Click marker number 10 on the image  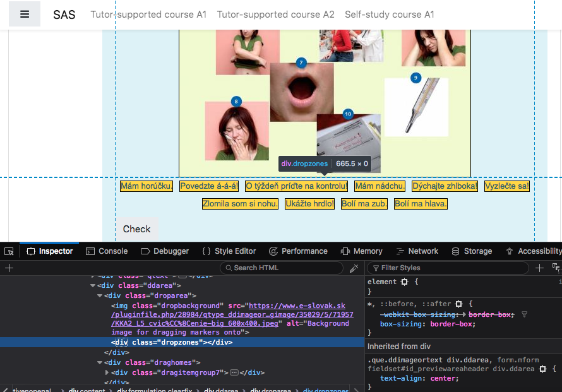(348, 114)
